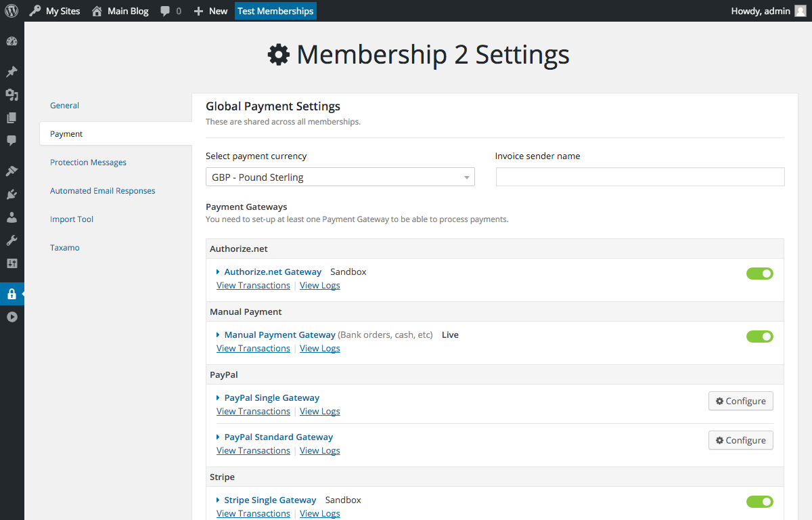Configure the PayPal Single Gateway
Image resolution: width=812 pixels, height=520 pixels.
pos(741,401)
